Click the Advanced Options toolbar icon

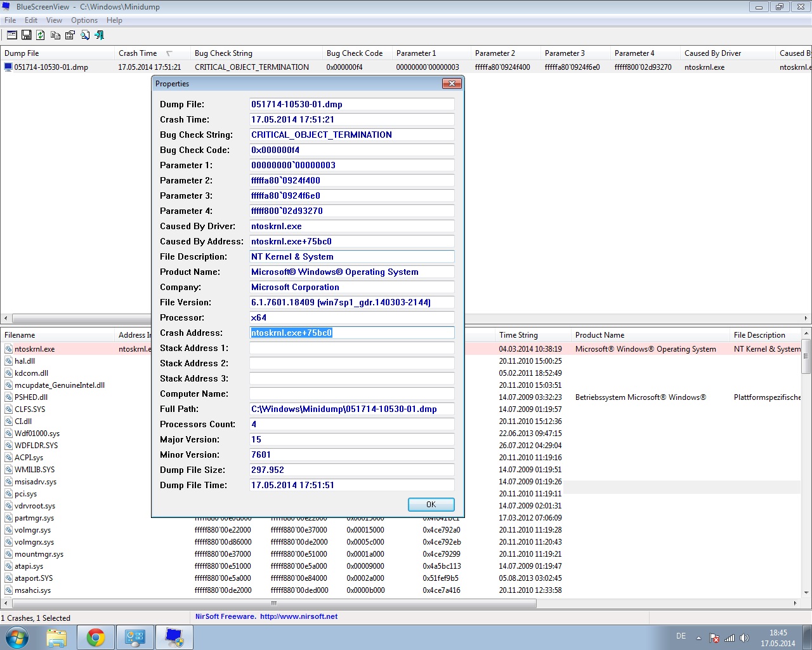(x=11, y=35)
